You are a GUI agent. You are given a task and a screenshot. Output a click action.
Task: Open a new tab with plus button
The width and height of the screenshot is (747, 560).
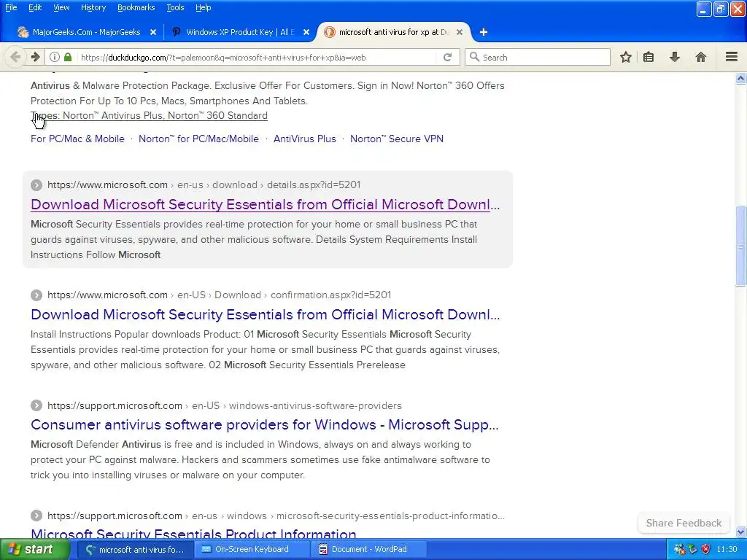point(484,32)
